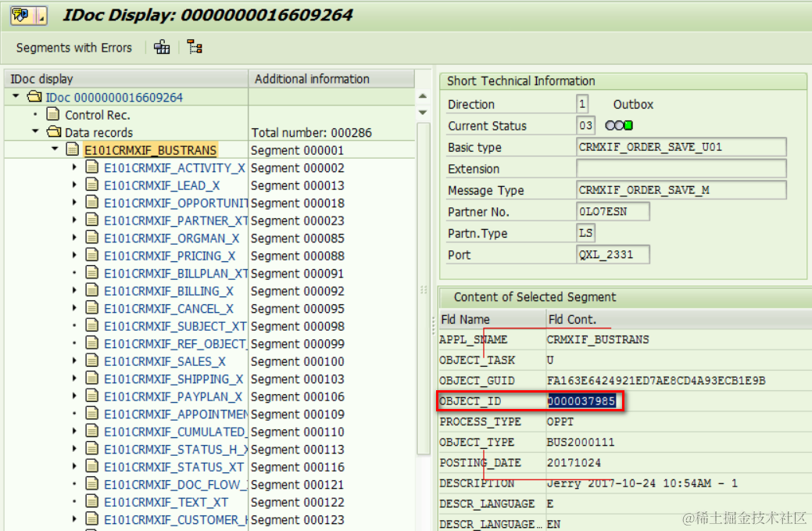Viewport: 812px width, 531px height.
Task: Expand the E101CRMXIF_LEAD_X segment
Action: (x=74, y=185)
